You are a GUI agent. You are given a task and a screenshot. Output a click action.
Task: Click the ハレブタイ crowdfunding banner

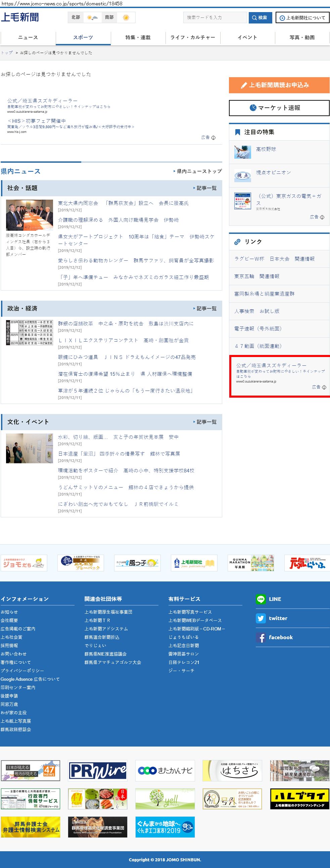coord(299,799)
